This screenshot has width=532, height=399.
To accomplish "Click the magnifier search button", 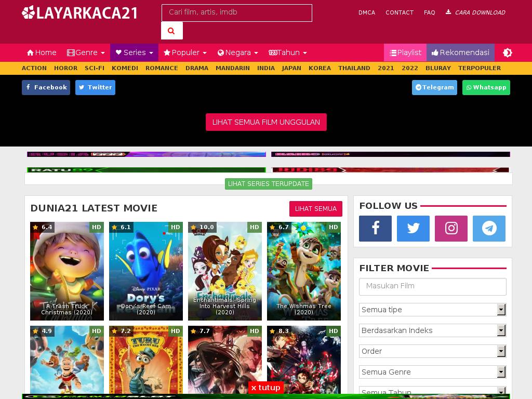I will click(x=171, y=31).
